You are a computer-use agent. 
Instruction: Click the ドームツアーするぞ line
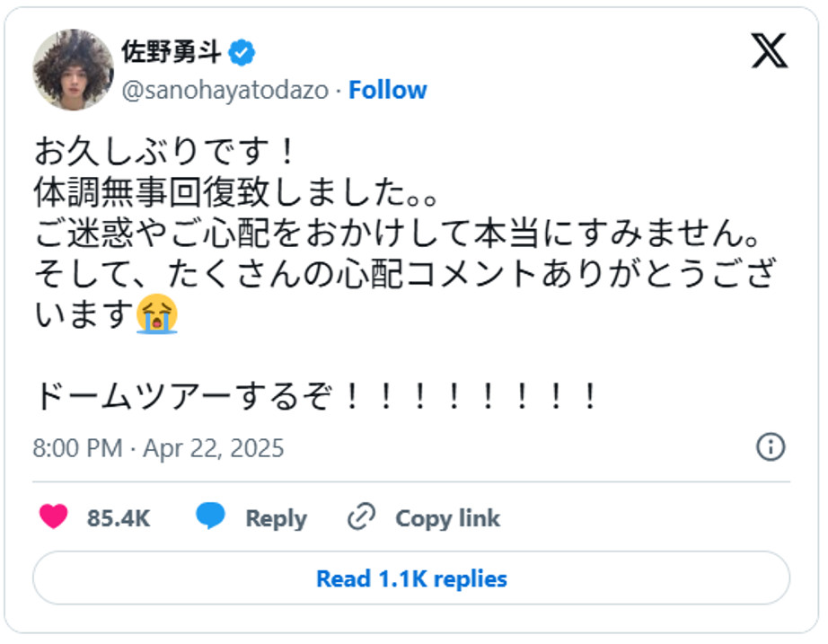click(316, 396)
